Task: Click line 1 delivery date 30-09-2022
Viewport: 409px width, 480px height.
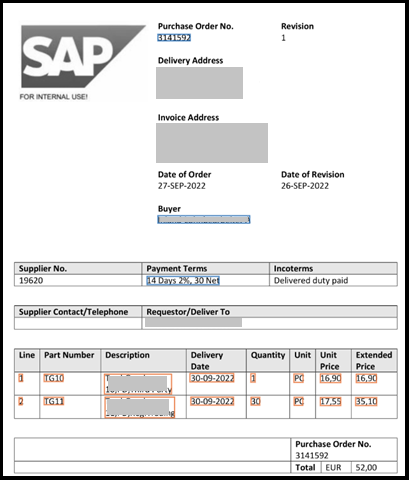Action: point(212,378)
